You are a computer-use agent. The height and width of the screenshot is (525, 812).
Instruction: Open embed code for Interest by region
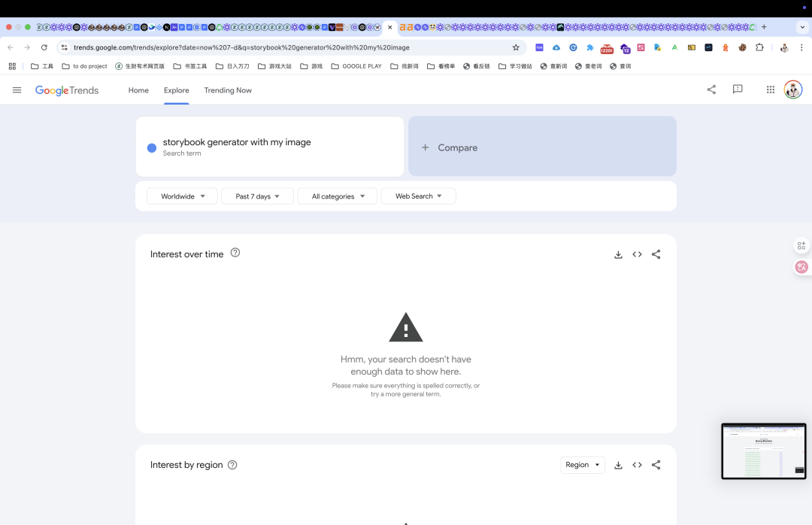[637, 465]
